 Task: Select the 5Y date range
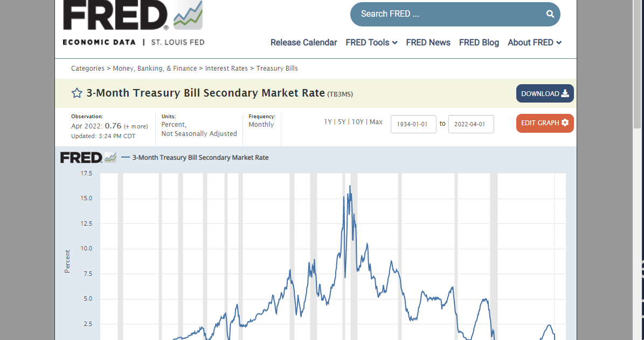tap(342, 121)
